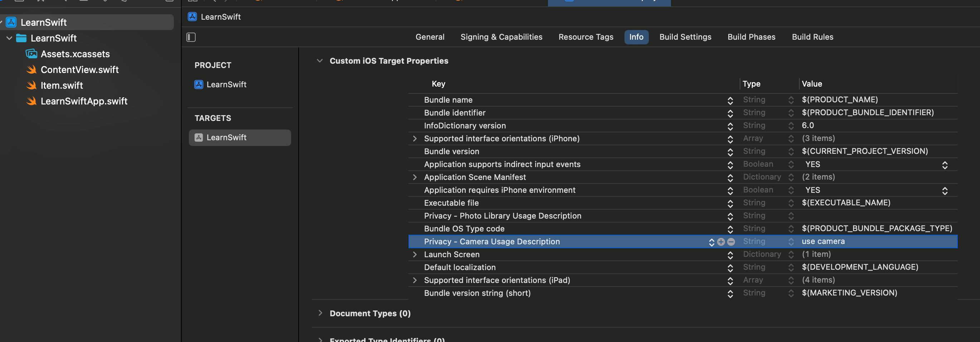The width and height of the screenshot is (980, 342).
Task: Click the add row plus icon
Action: (721, 241)
